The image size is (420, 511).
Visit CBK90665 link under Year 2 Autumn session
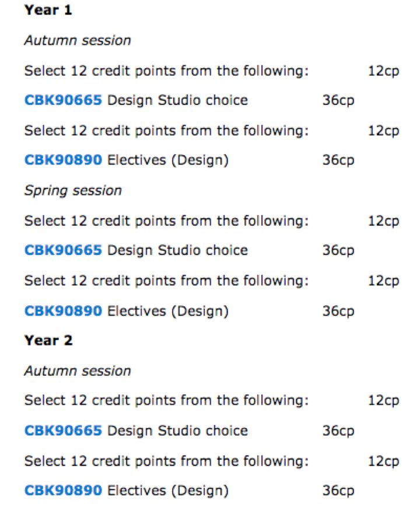point(63,431)
